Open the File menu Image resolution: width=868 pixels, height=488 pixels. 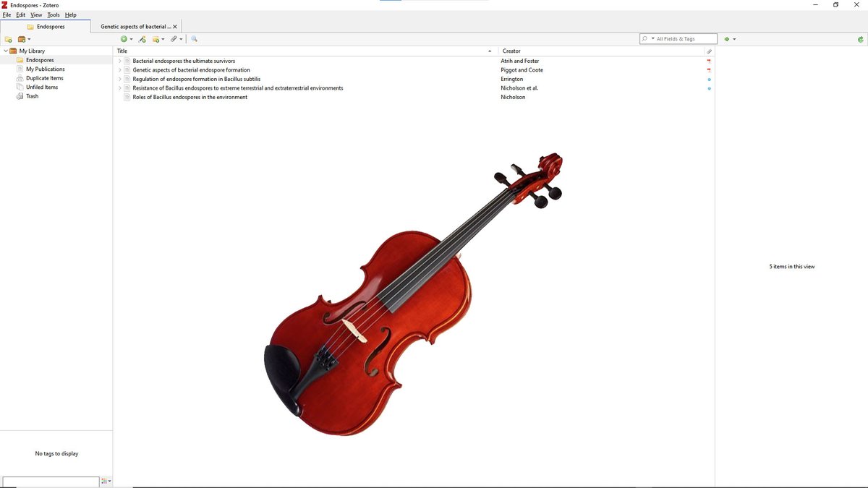pos(7,14)
